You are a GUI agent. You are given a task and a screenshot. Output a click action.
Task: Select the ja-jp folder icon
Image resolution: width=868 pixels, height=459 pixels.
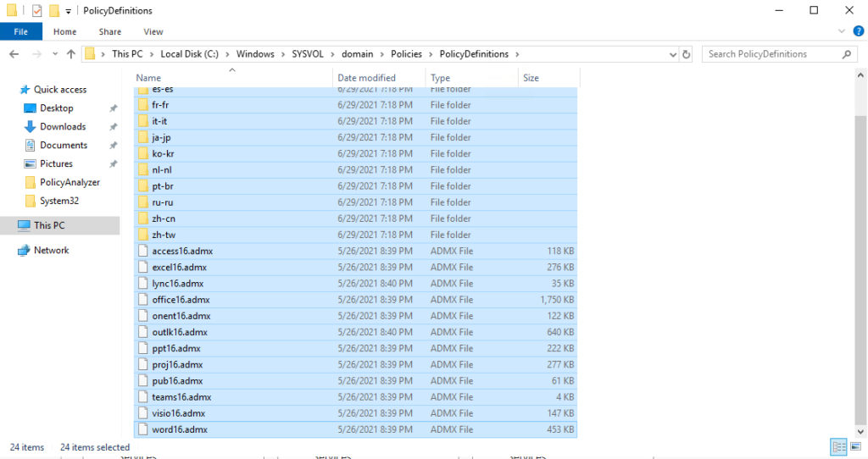142,137
